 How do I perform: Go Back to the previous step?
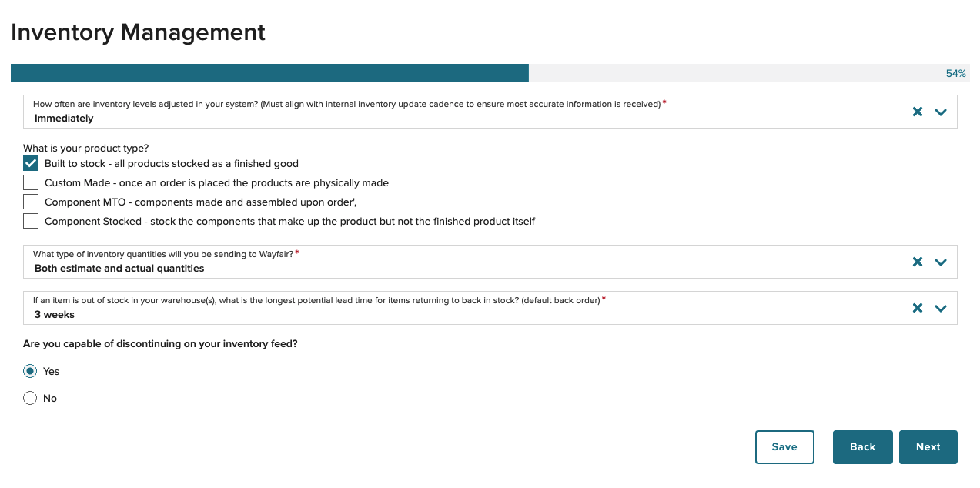(863, 447)
